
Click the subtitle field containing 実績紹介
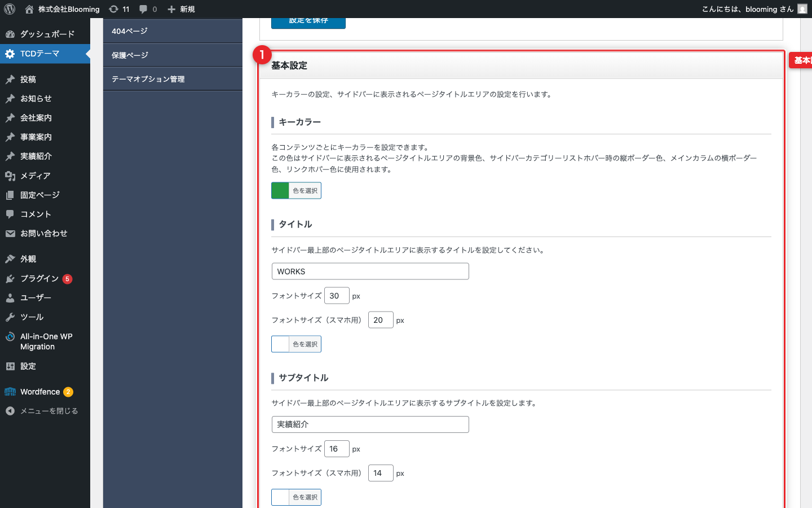pos(370,424)
